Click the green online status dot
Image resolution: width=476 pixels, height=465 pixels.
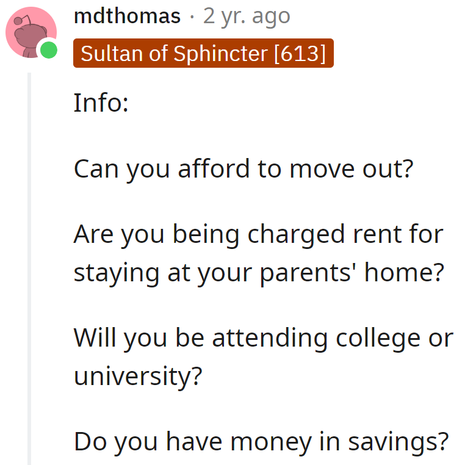(48, 51)
